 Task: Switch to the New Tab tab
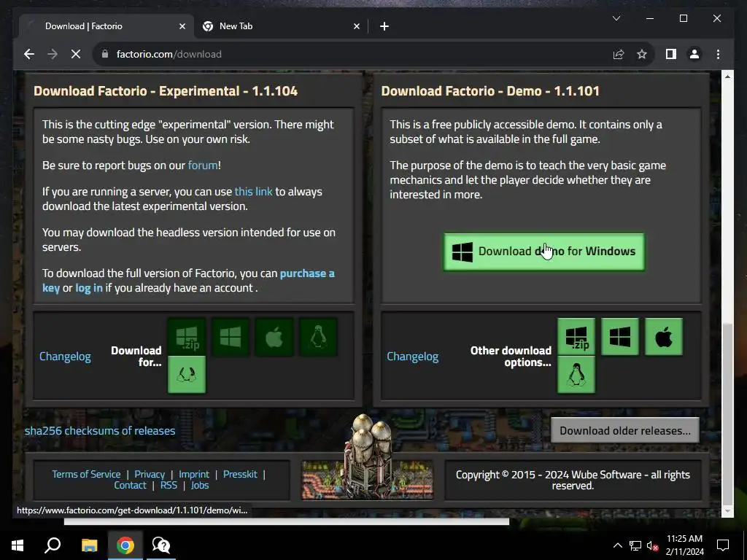click(x=281, y=26)
